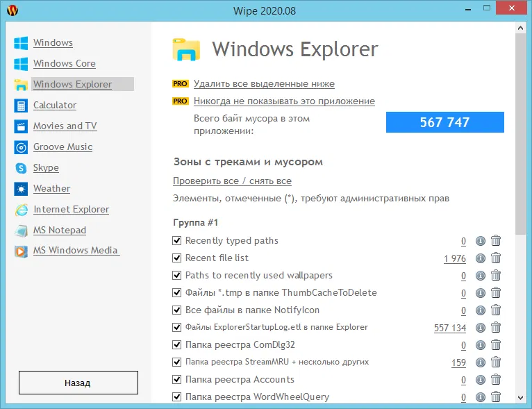Trash the recently used wallpapers paths
532x409 pixels.
[496, 275]
